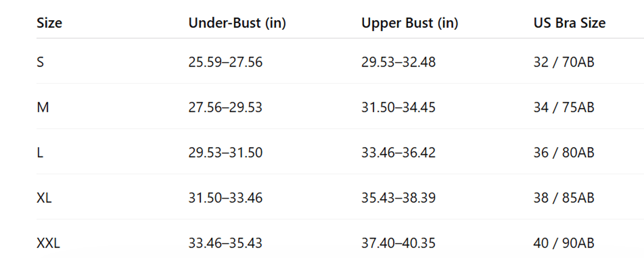Viewport: 644px width, 258px height.
Task: Click upper bust value 35.43–38.39
Action: pos(398,198)
